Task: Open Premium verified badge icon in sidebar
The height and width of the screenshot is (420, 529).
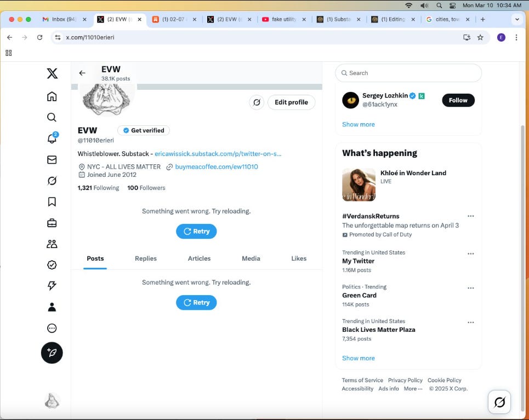Action: tap(52, 265)
